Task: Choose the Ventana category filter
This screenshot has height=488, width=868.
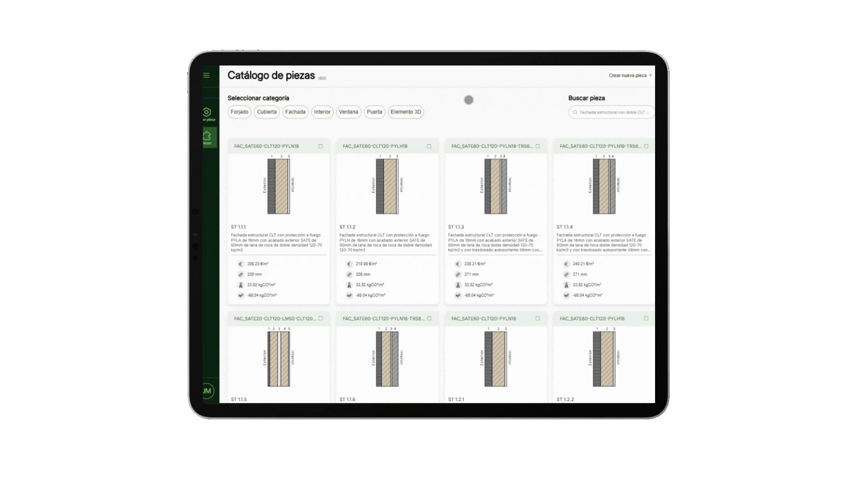Action: pyautogui.click(x=349, y=112)
